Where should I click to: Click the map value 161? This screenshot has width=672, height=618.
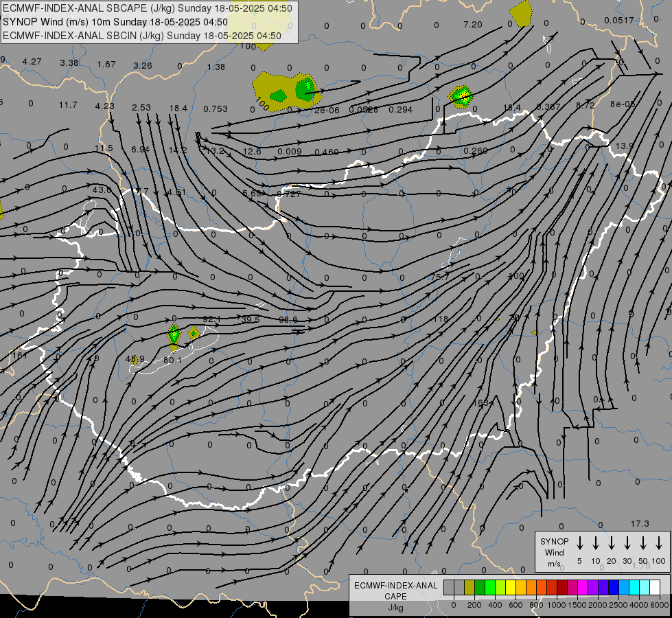point(20,356)
